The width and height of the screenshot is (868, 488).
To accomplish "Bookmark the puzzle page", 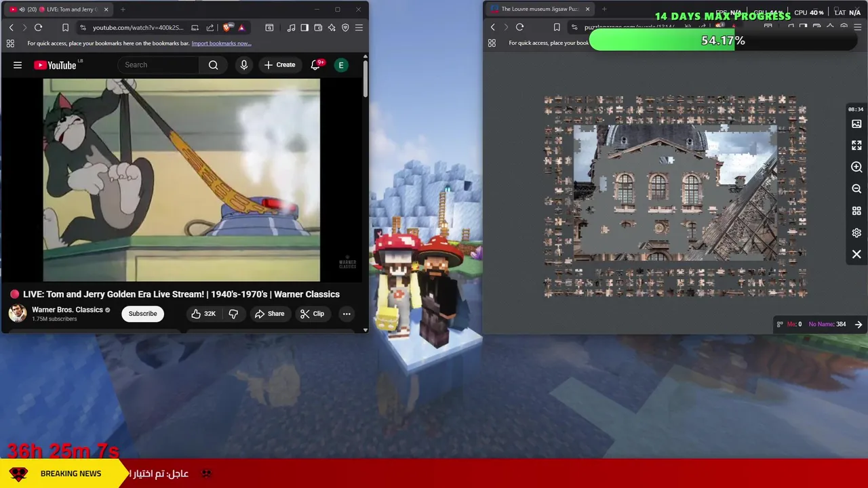I will (557, 27).
